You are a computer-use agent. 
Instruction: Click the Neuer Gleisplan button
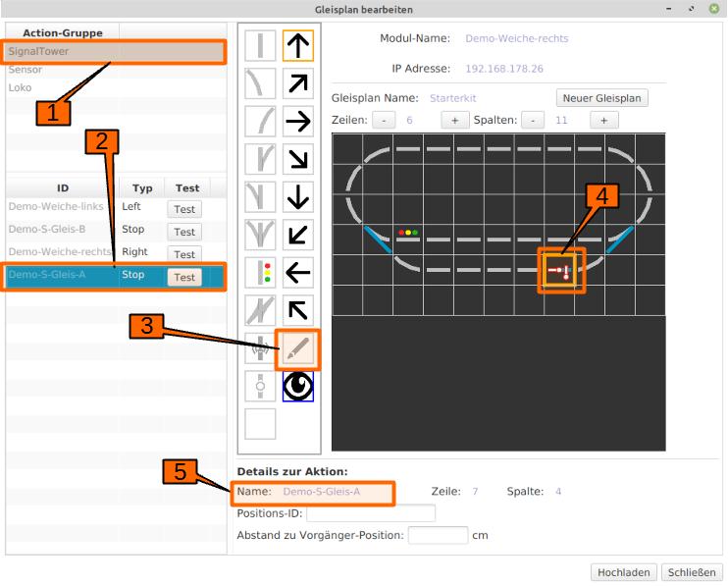pyautogui.click(x=602, y=98)
